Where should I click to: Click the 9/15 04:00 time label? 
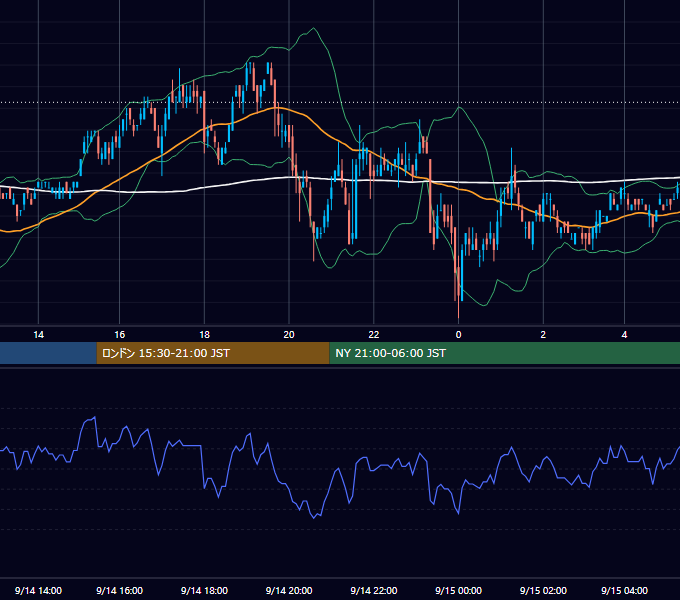pos(624,590)
